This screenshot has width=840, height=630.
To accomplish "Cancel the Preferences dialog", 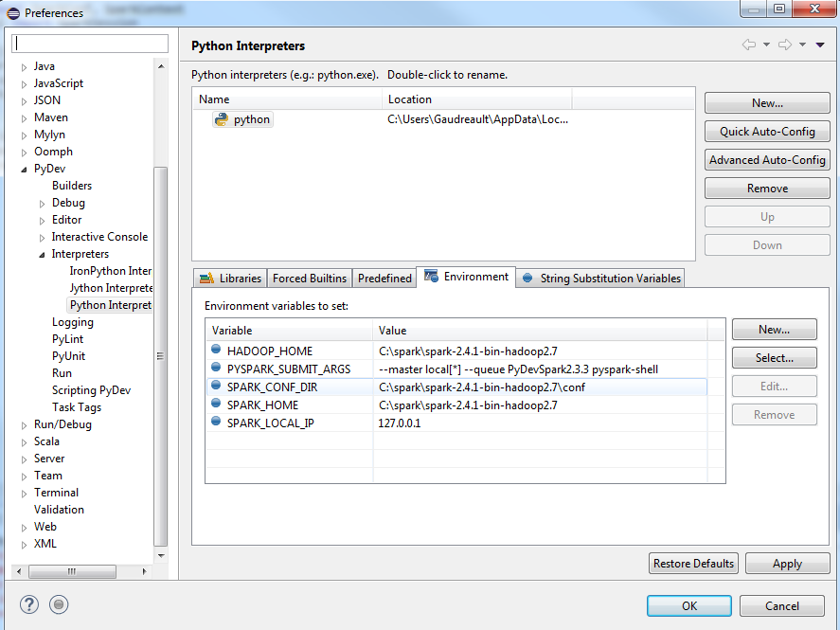I will coord(781,606).
